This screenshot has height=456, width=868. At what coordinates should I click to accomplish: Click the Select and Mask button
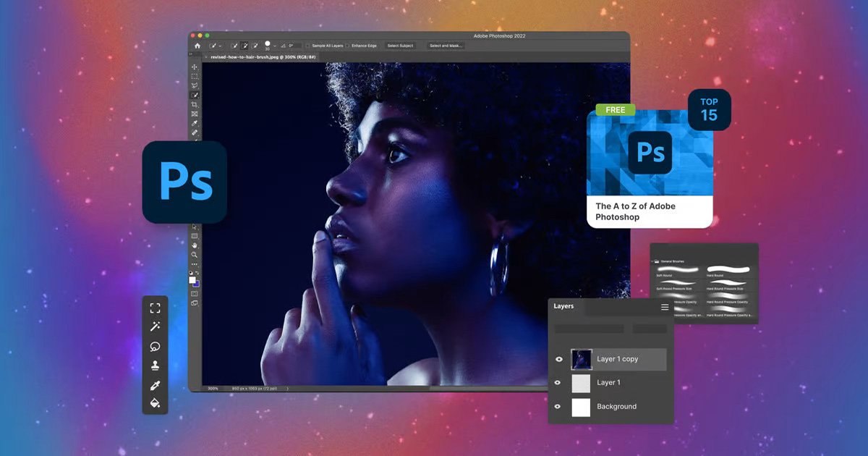446,46
